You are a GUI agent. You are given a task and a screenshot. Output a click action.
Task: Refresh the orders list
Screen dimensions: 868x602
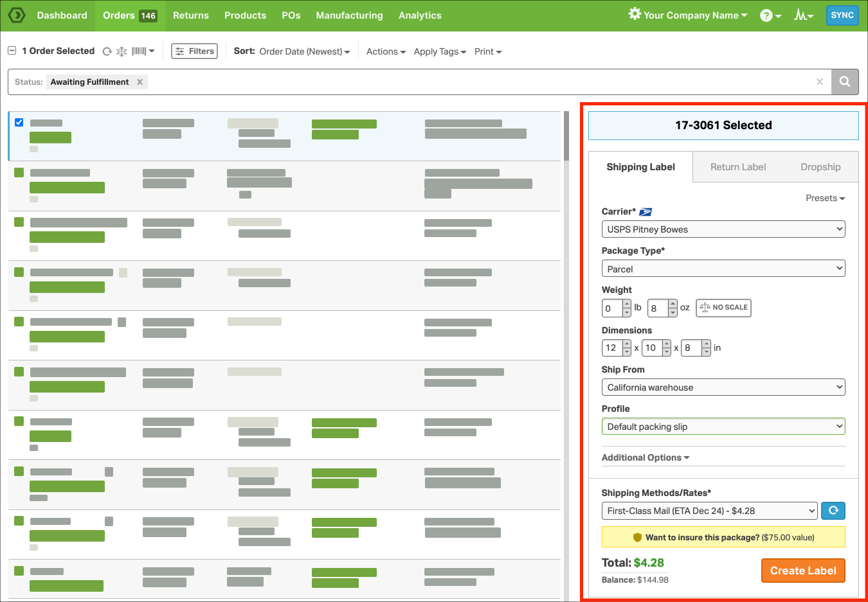pos(107,51)
